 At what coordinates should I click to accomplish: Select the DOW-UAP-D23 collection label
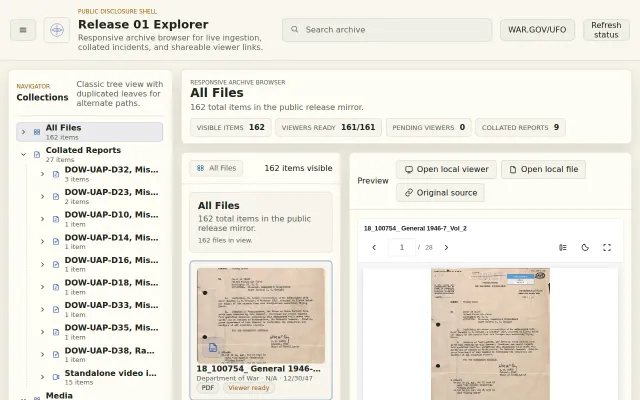[x=111, y=192]
